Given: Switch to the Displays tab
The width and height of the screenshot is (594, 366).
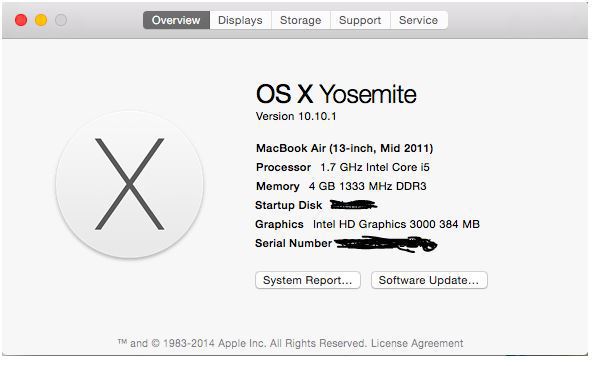Looking at the screenshot, I should 240,20.
